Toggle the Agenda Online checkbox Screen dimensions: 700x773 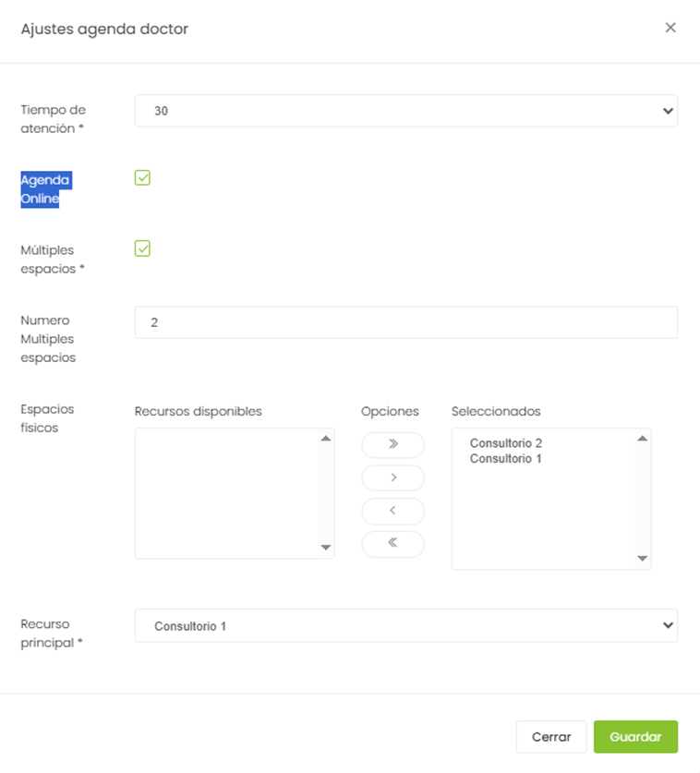pos(142,177)
